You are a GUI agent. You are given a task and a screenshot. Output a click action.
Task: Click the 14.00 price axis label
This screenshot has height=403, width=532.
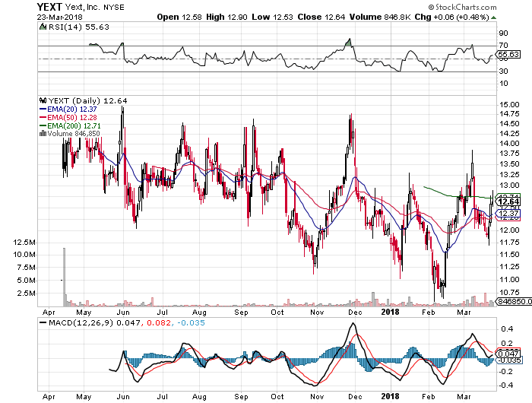coord(509,144)
